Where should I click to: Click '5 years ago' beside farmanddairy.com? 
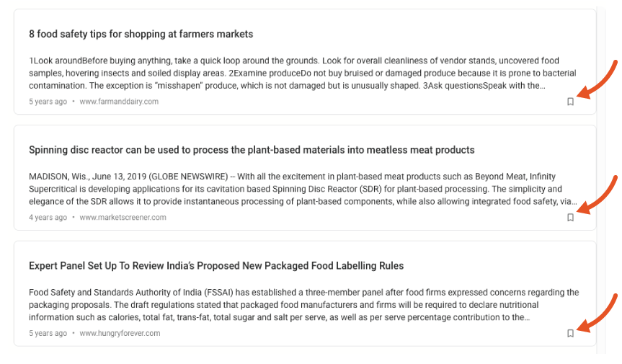(x=48, y=102)
